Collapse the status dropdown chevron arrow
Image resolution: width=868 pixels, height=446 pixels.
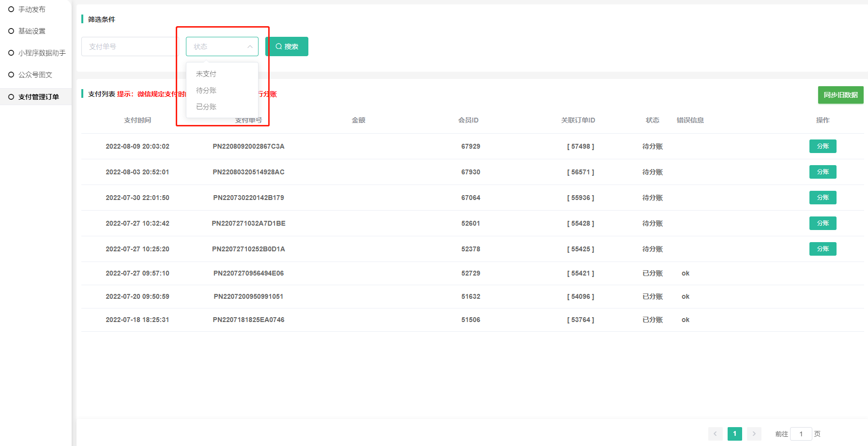pos(250,46)
